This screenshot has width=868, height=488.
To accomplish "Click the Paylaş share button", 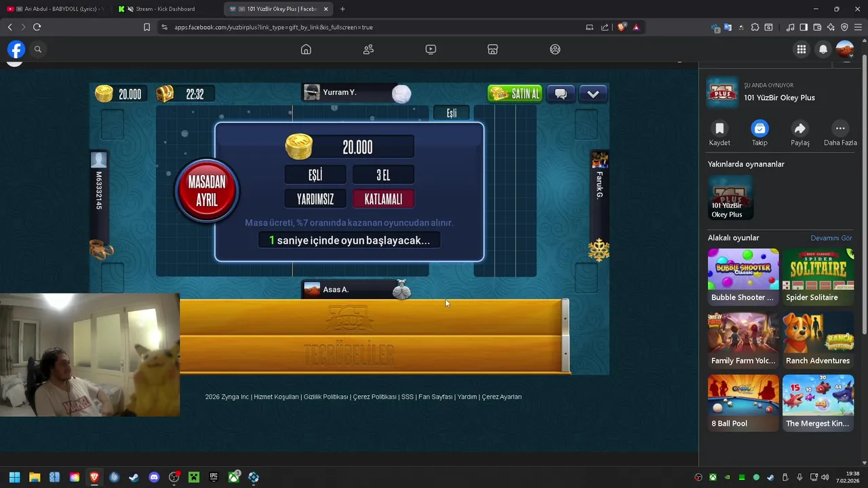I will [800, 133].
